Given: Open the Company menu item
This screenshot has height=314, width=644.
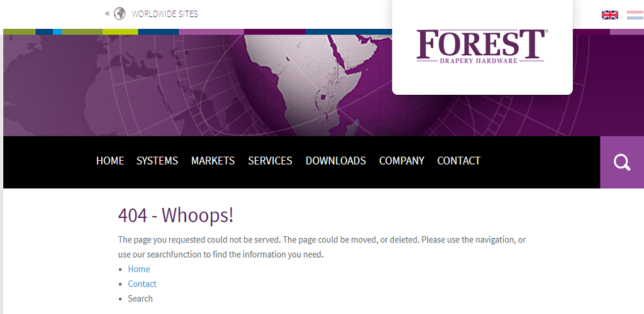Looking at the screenshot, I should pyautogui.click(x=402, y=161).
